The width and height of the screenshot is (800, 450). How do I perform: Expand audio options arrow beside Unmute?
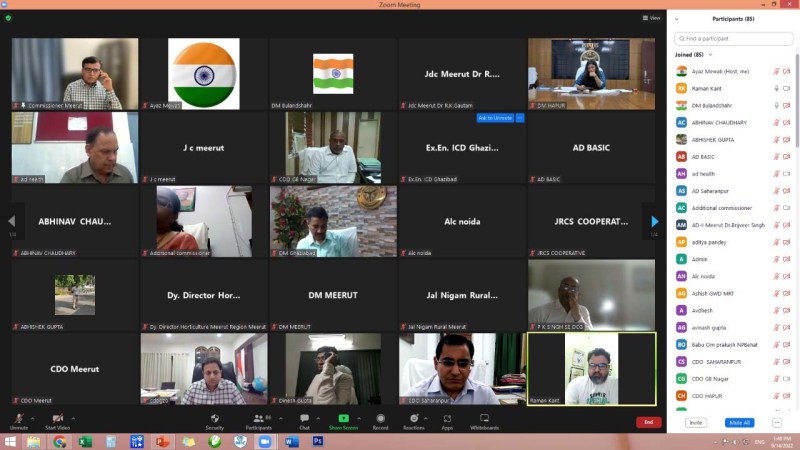click(x=32, y=414)
